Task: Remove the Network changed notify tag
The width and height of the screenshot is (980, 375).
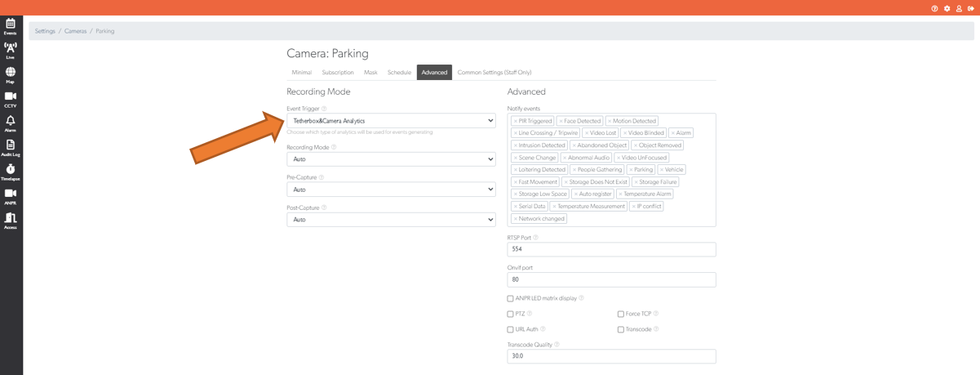Action: [x=516, y=219]
